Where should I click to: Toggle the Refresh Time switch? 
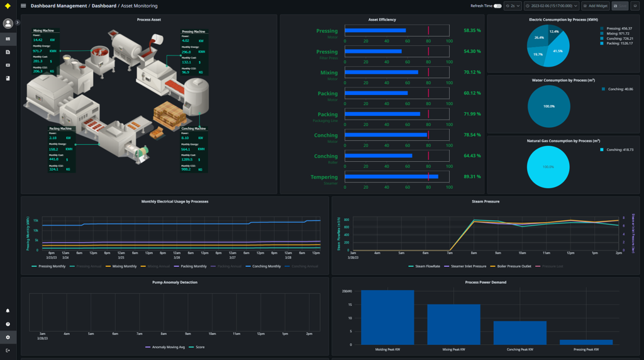pyautogui.click(x=497, y=6)
